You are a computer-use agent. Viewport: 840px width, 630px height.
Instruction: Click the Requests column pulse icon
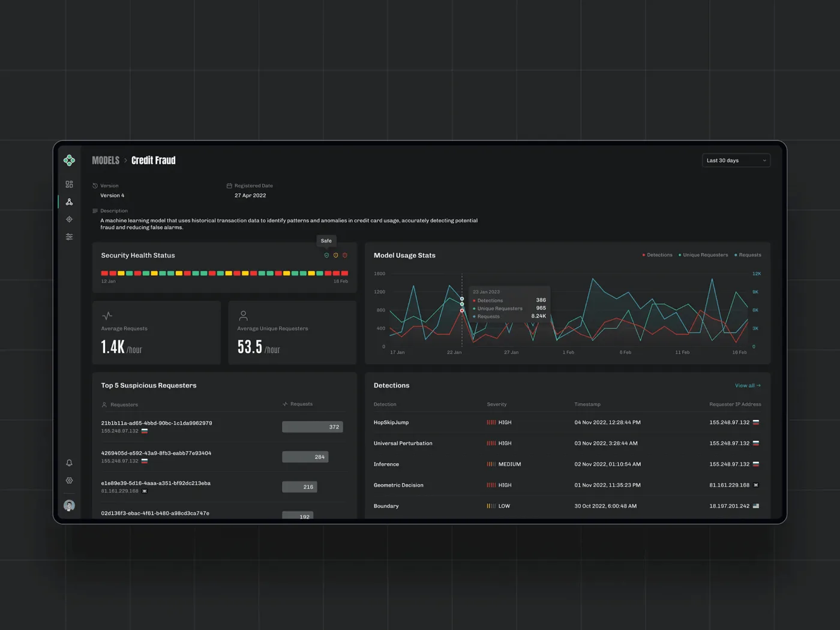pos(285,404)
